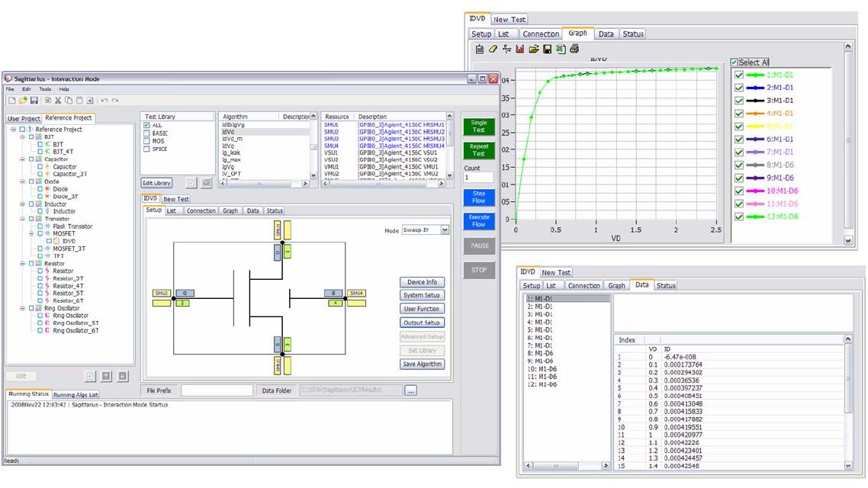
Task: Collapse the BJT group in project tree
Action: pyautogui.click(x=22, y=136)
